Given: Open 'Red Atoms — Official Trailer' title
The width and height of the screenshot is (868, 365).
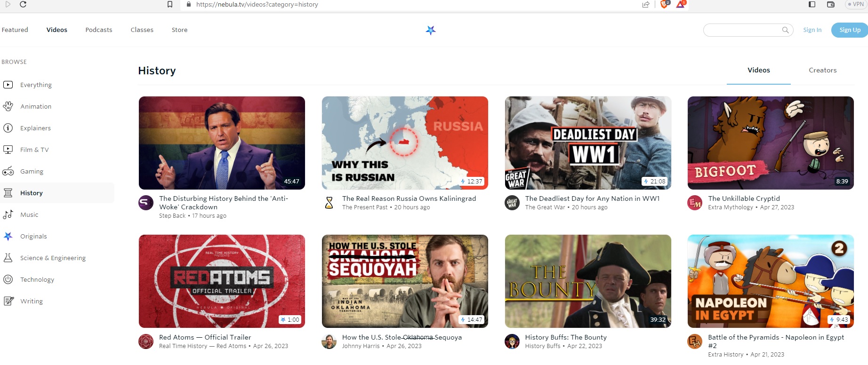Looking at the screenshot, I should [205, 337].
